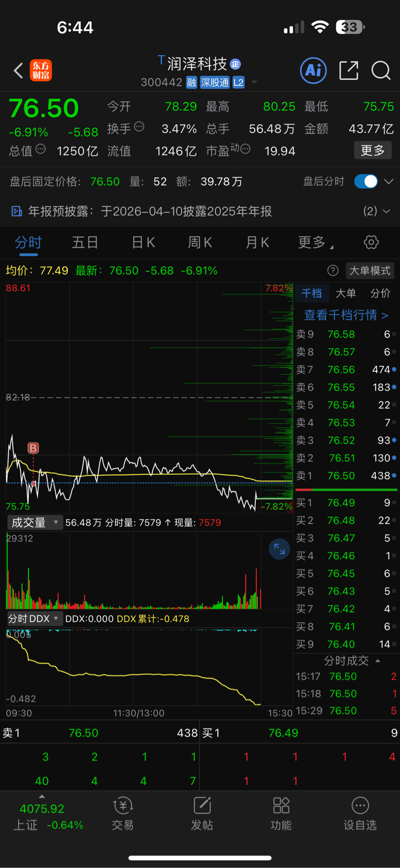Tap the L2 level badge
Viewport: 400px width, 868px height.
click(x=239, y=82)
